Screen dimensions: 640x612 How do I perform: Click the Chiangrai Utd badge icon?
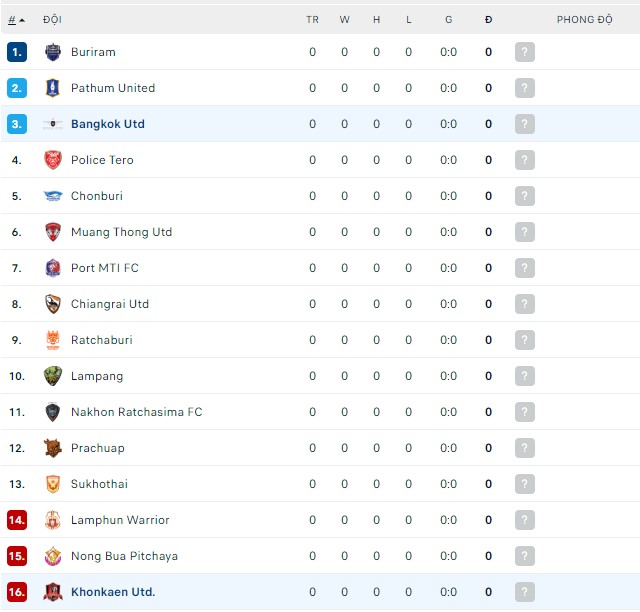click(x=53, y=304)
